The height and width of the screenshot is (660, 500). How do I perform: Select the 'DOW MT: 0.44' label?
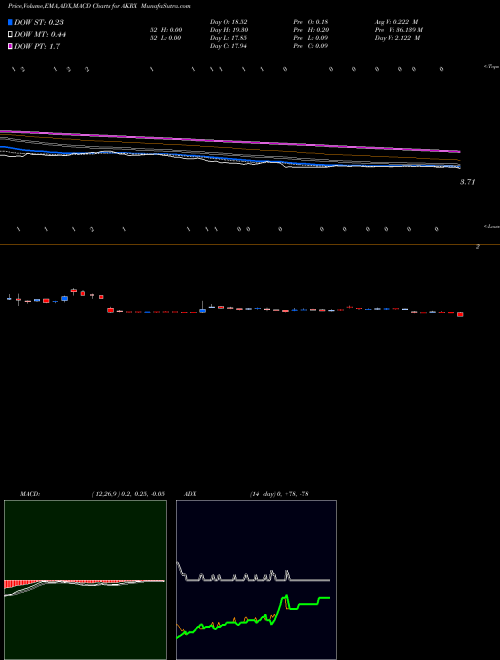(40, 35)
